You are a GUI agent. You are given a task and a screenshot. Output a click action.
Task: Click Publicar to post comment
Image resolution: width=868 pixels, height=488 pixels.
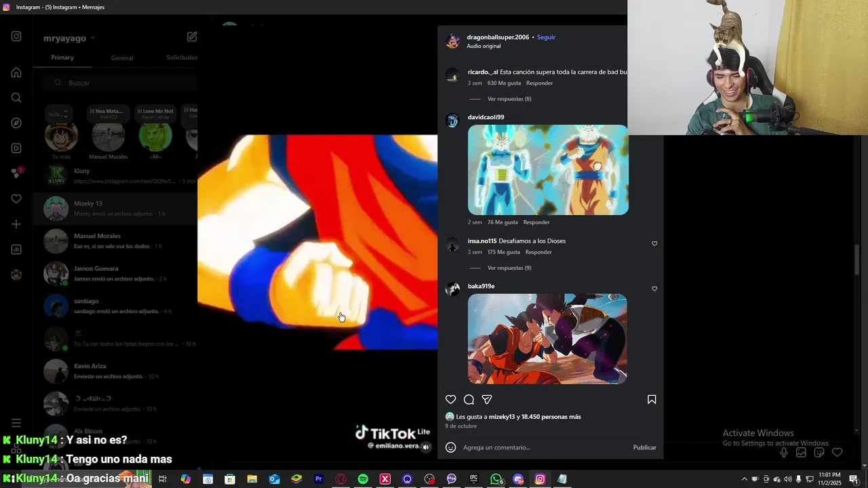tap(644, 447)
